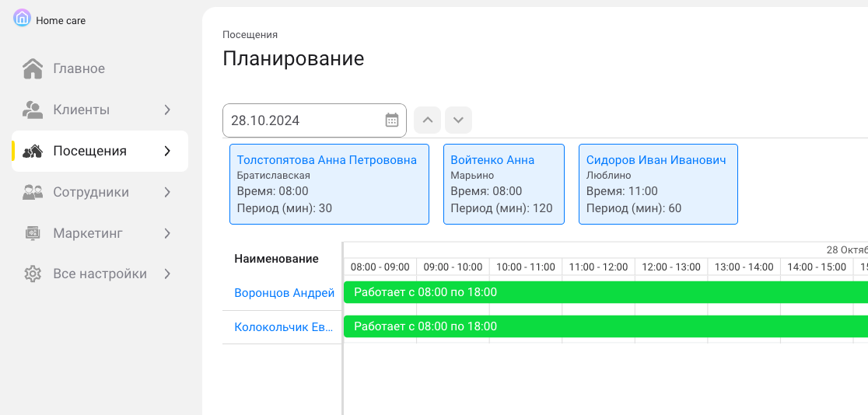Expand the Сотрудники submenu chevron
This screenshot has width=868, height=415.
coord(167,192)
